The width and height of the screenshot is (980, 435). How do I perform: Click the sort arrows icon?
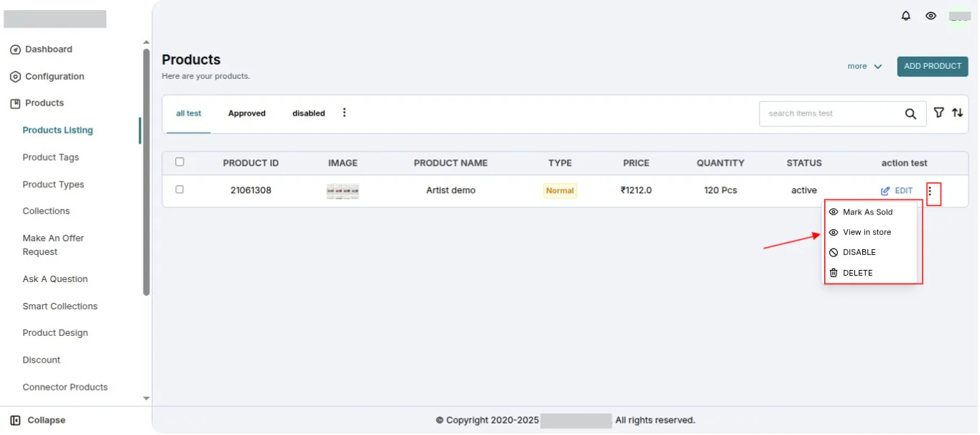[958, 113]
